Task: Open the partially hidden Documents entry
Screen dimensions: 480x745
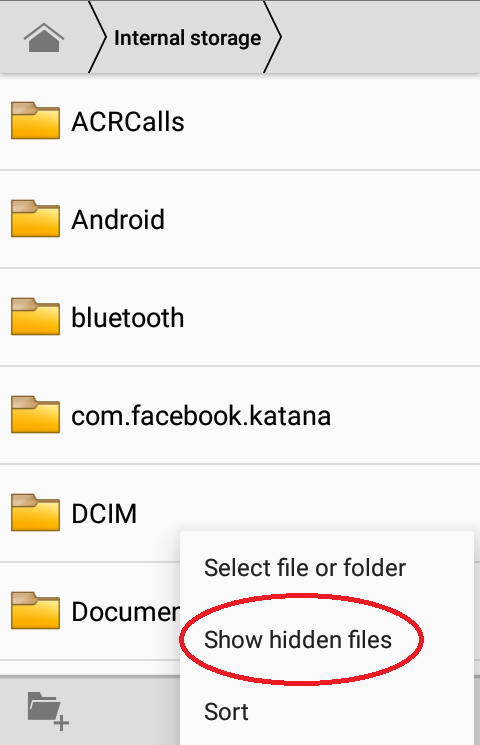Action: coord(90,611)
